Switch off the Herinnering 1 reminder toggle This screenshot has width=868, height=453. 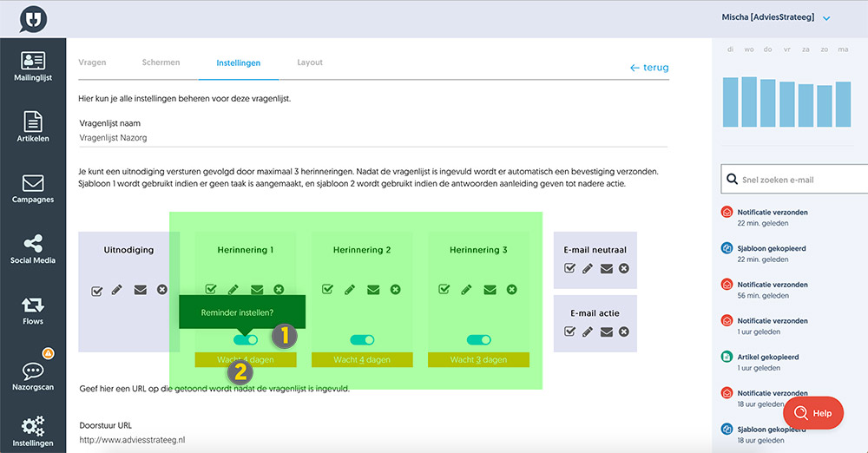tap(246, 339)
